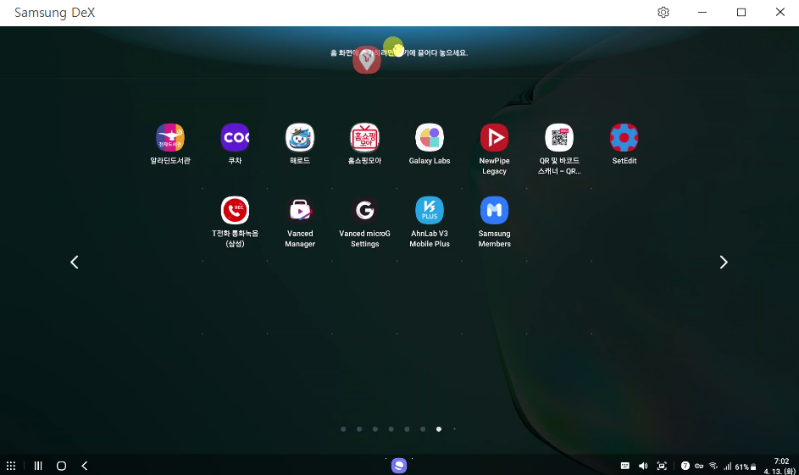This screenshot has width=799, height=475.
Task: Open the notification count badge 7
Action: [x=685, y=466]
